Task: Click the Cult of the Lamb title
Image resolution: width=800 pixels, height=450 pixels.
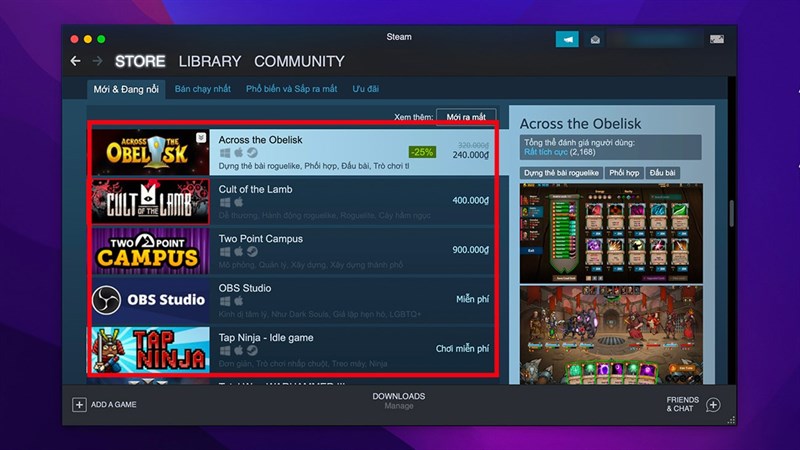Action: pos(256,189)
